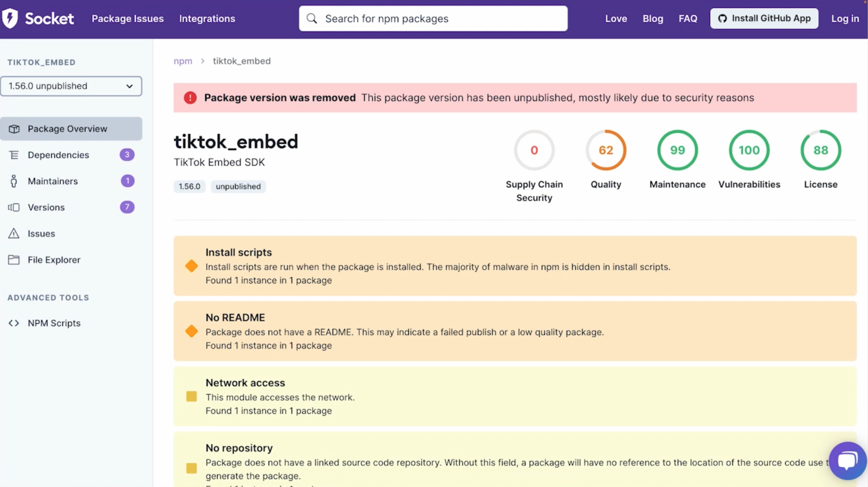Click the orange diamond beside Install scripts
The height and width of the screenshot is (487, 868).
191,266
